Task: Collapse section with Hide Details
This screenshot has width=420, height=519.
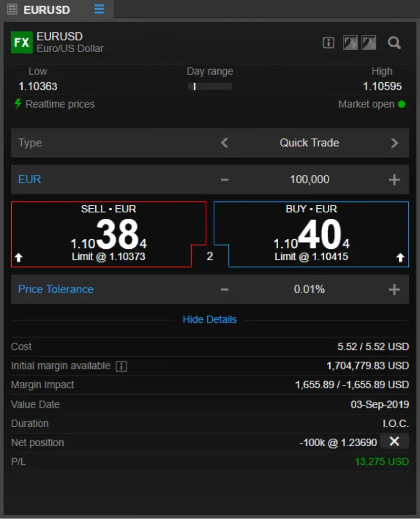Action: coord(210,319)
